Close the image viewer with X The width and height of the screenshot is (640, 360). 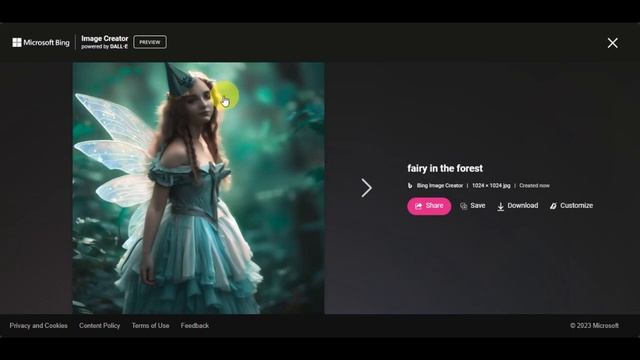[x=612, y=43]
